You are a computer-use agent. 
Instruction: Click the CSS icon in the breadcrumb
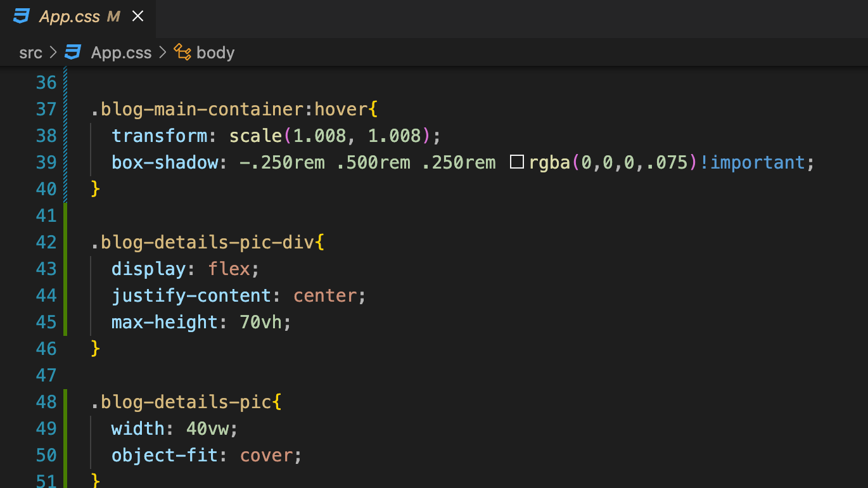(73, 52)
